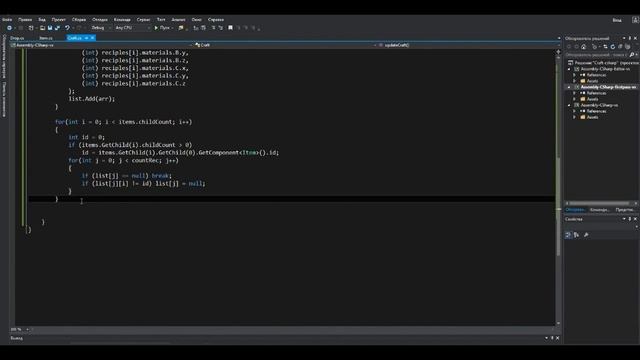
Task: Switch to the Drop.cs tab
Action: click(x=17, y=38)
